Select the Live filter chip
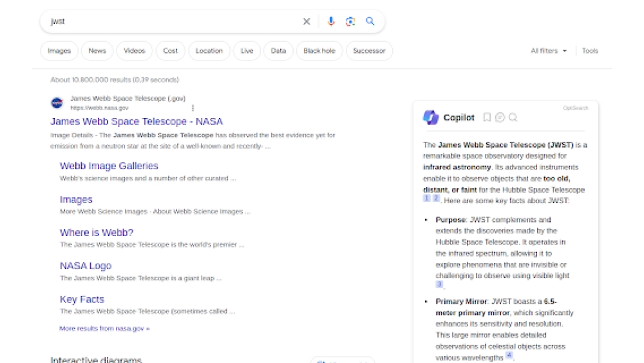644x363 pixels. [x=247, y=51]
